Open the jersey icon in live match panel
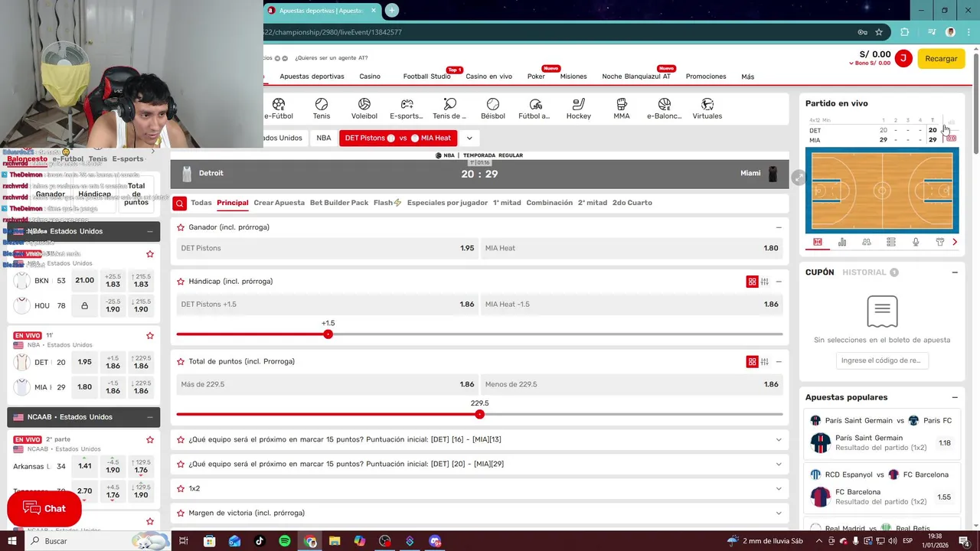 tap(940, 242)
